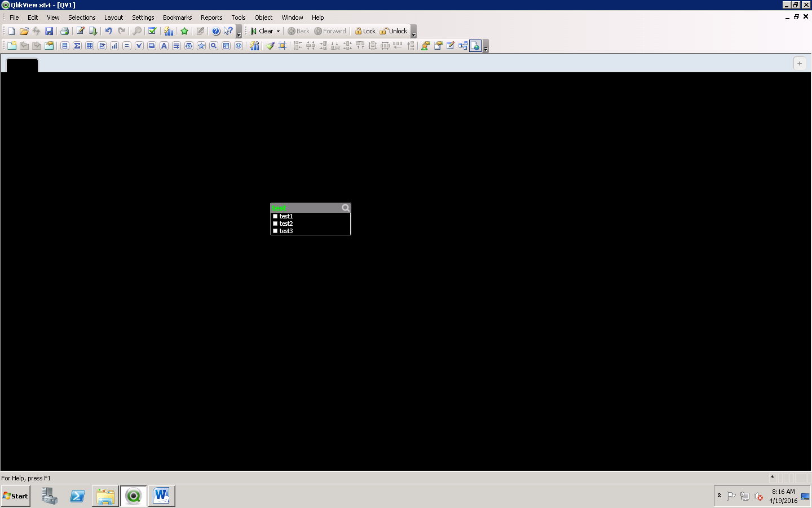Open Windows Explorer from the taskbar
812x508 pixels.
click(x=105, y=496)
